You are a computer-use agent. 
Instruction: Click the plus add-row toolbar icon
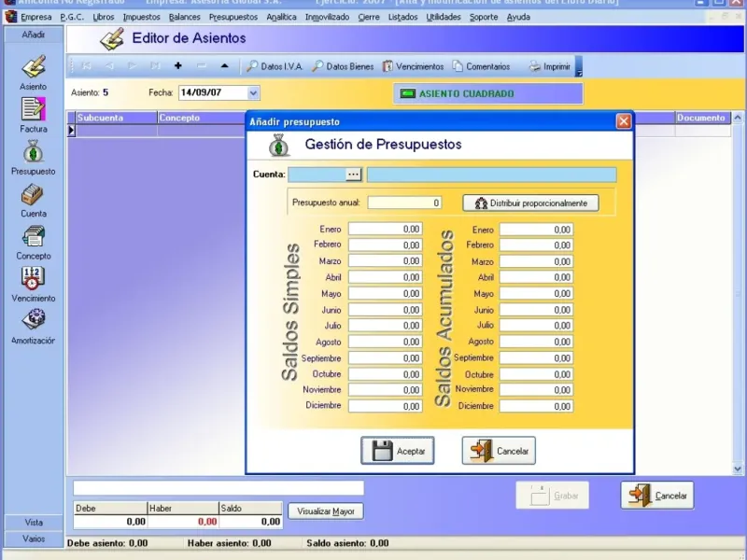pyautogui.click(x=178, y=65)
